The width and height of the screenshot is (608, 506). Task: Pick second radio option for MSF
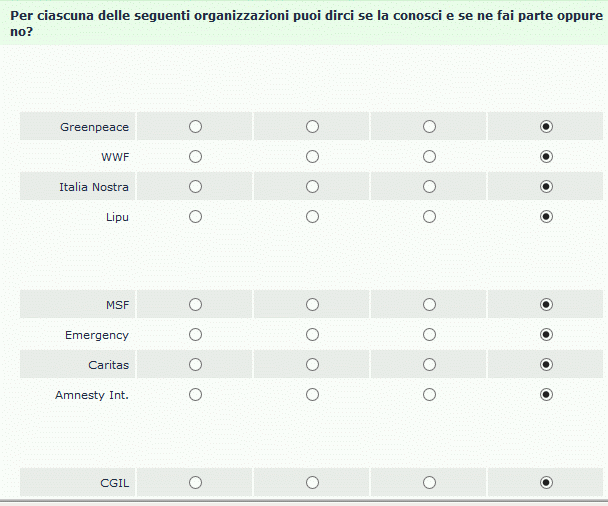(313, 305)
